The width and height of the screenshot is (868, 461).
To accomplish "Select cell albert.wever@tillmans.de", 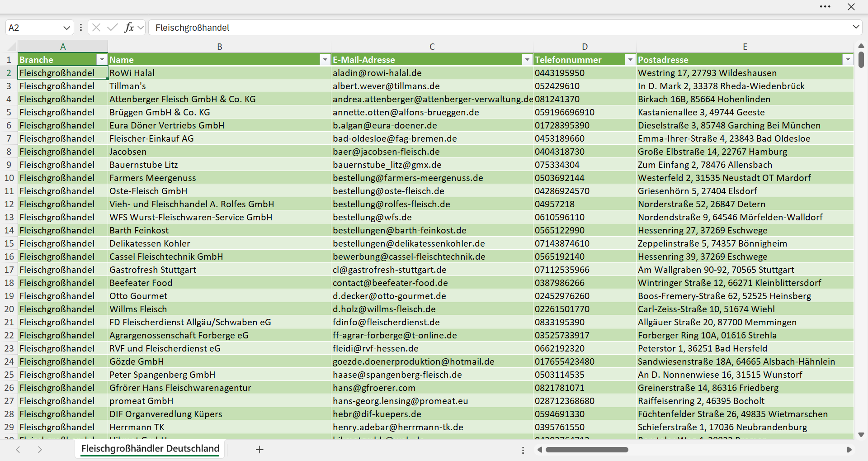I will click(x=432, y=86).
